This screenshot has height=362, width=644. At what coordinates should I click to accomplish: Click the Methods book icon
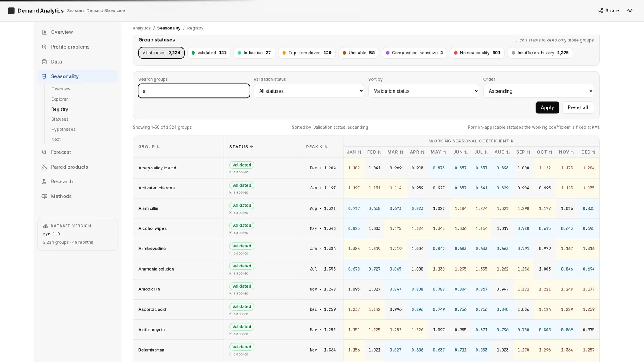(44, 196)
